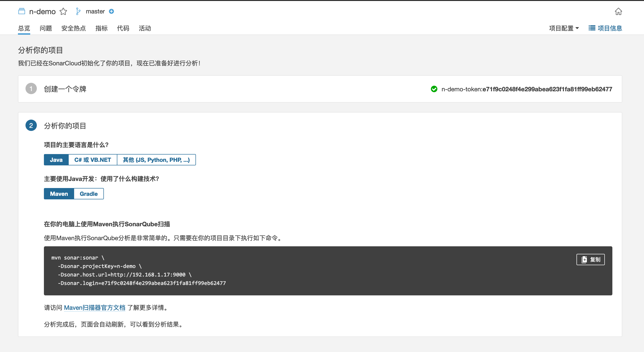
Task: Select Maven as build technology
Action: coord(59,194)
